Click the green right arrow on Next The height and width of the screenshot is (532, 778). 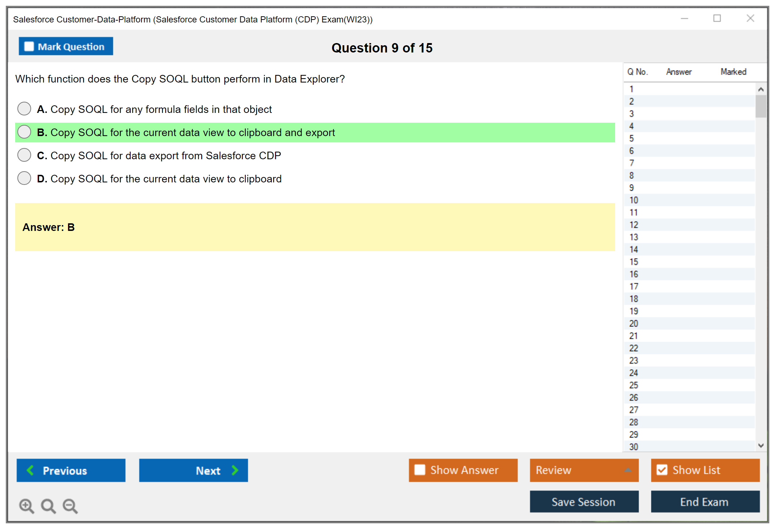pyautogui.click(x=235, y=470)
